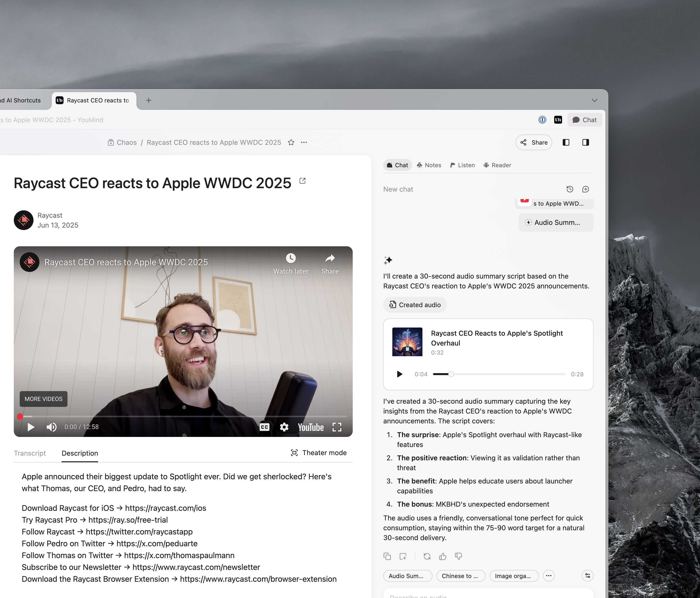Regenerate the AI response
700x598 pixels.
(x=427, y=556)
